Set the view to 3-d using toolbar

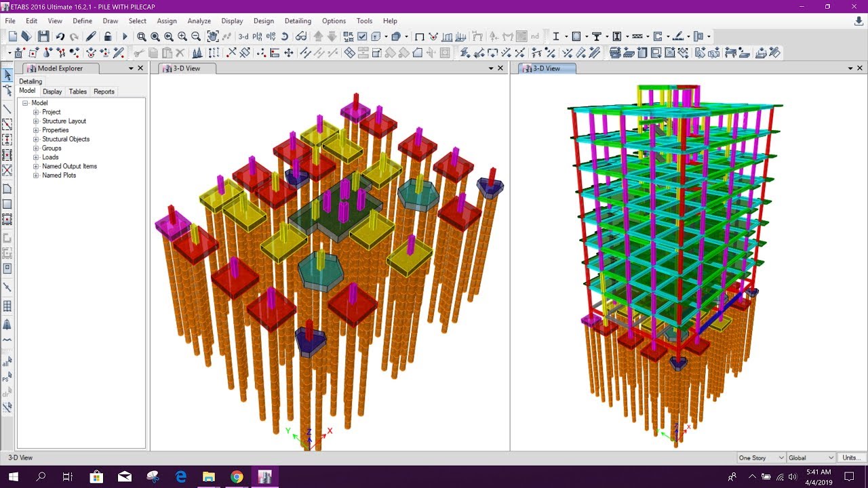pyautogui.click(x=243, y=35)
